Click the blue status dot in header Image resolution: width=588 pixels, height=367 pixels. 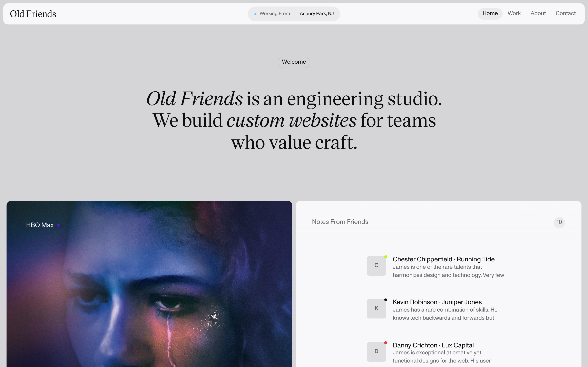pos(255,14)
